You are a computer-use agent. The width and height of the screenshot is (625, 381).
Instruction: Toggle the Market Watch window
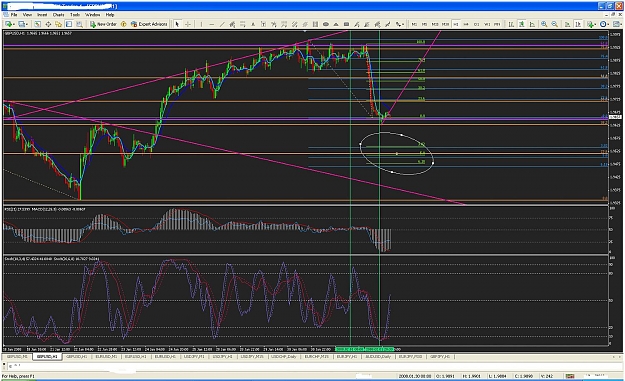37,24
